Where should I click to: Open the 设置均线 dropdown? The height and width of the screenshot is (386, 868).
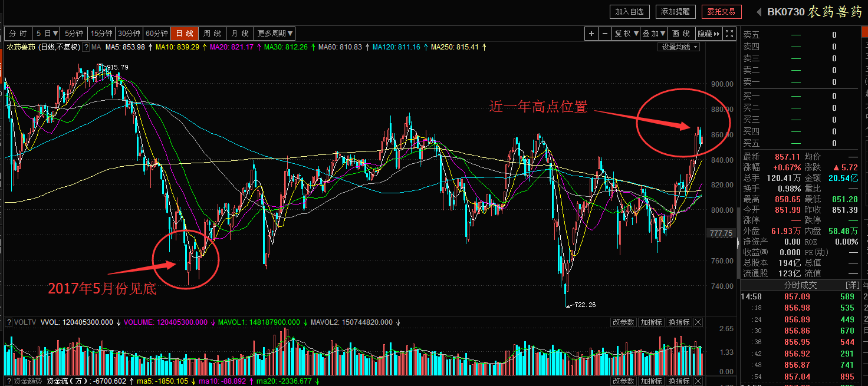[679, 47]
